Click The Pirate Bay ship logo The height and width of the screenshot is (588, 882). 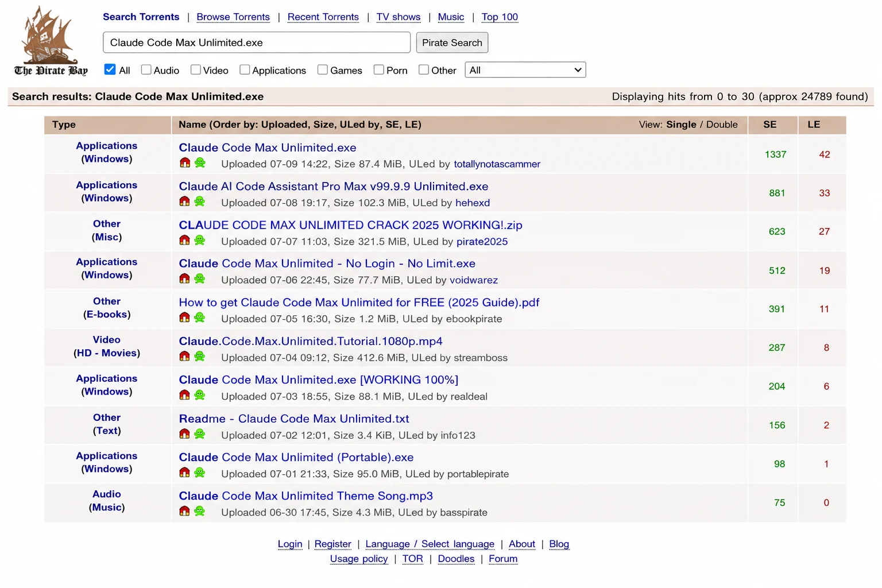tap(51, 41)
